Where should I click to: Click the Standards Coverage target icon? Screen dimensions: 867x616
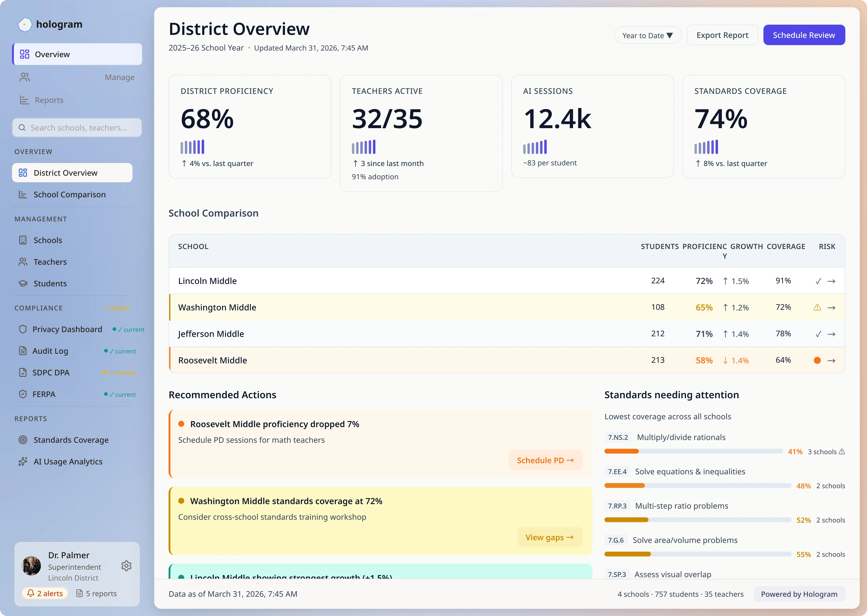pos(23,440)
